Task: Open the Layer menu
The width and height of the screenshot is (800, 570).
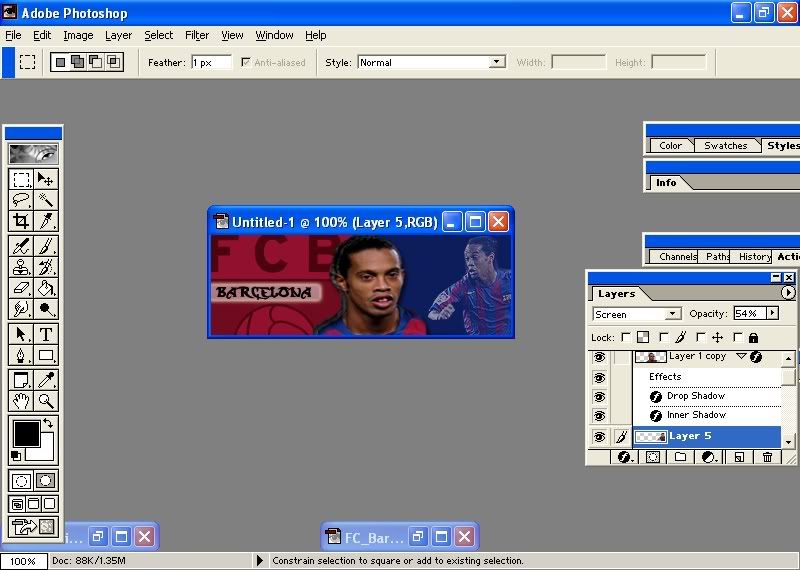Action: tap(118, 35)
